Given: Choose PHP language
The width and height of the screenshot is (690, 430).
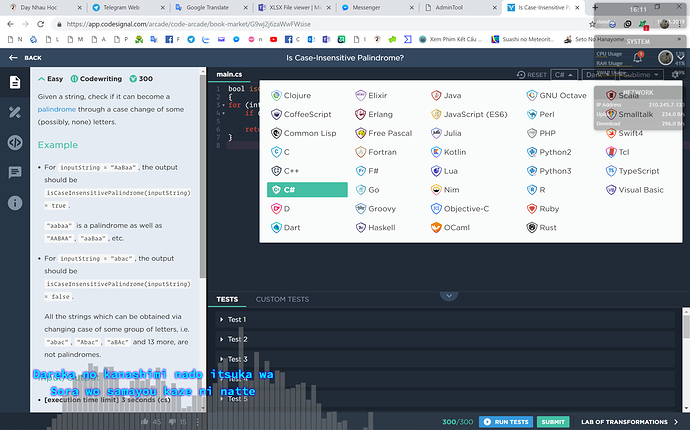Looking at the screenshot, I should coord(541,133).
